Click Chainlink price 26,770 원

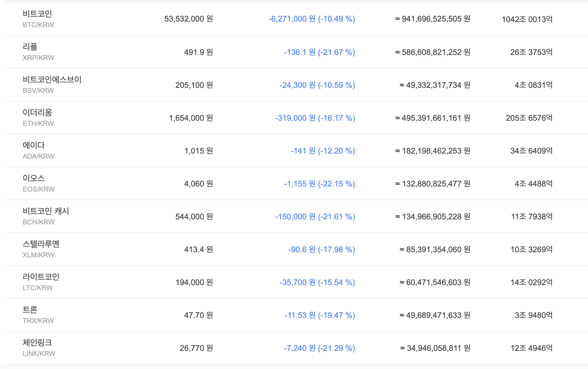coord(196,348)
